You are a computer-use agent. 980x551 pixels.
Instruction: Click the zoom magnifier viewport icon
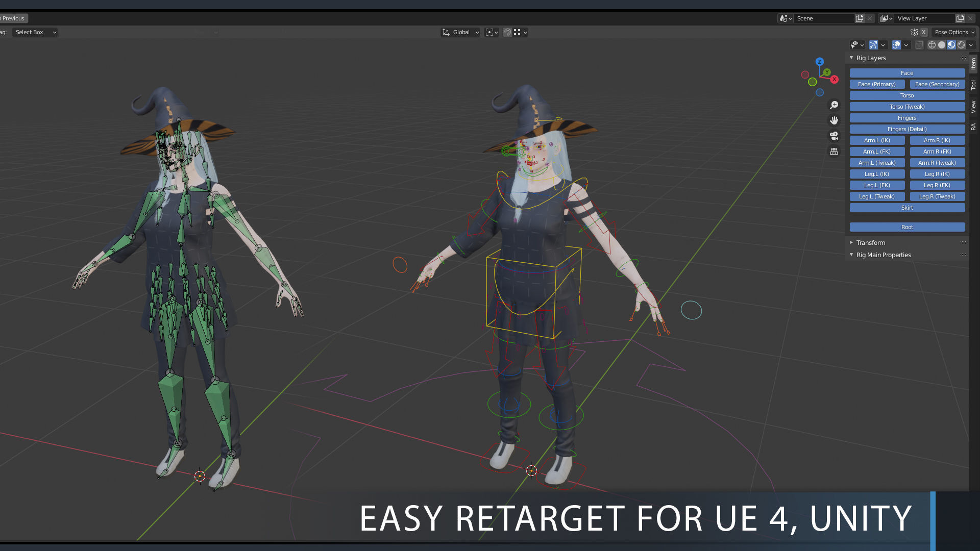(x=834, y=105)
